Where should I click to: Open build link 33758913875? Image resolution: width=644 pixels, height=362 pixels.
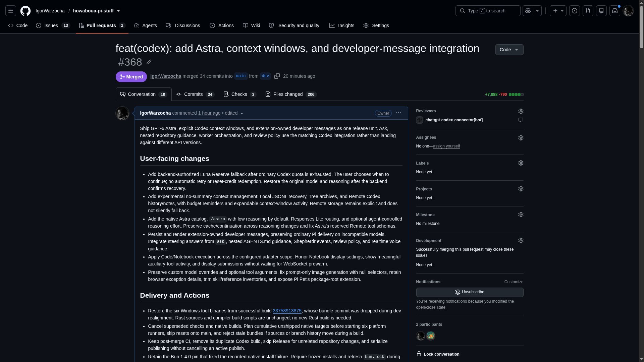(x=287, y=311)
